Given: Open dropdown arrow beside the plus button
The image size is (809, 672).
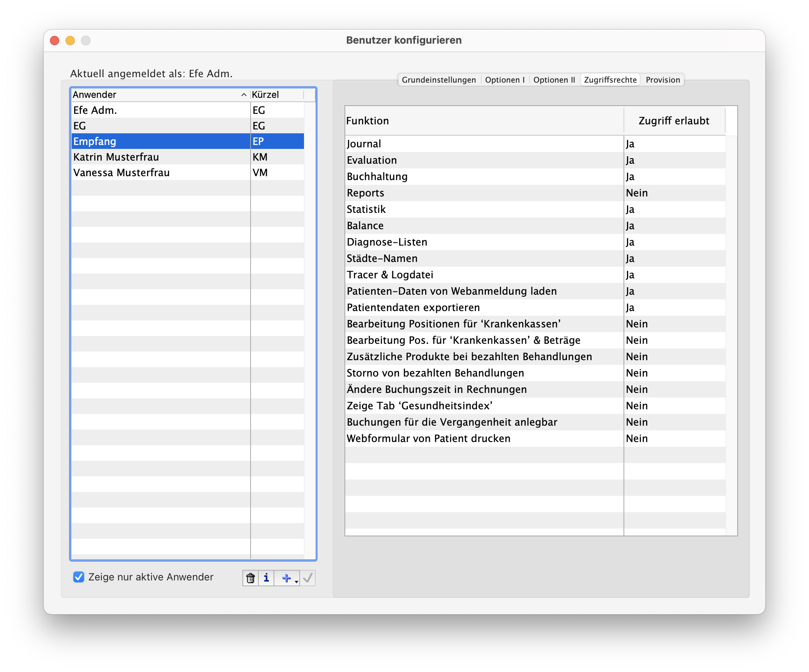Looking at the screenshot, I should (297, 582).
